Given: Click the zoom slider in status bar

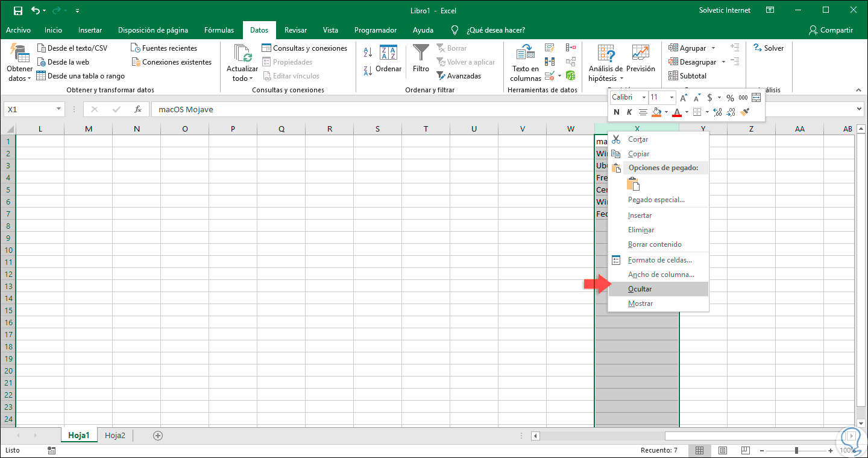Looking at the screenshot, I should tap(797, 450).
